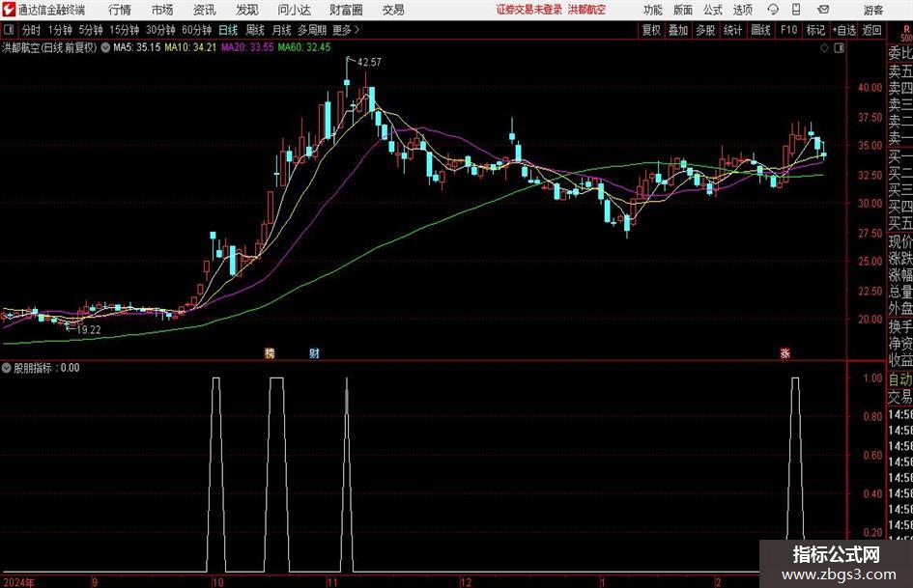
Task: Toggle the right side panel icon near diamond
Action: (x=839, y=48)
